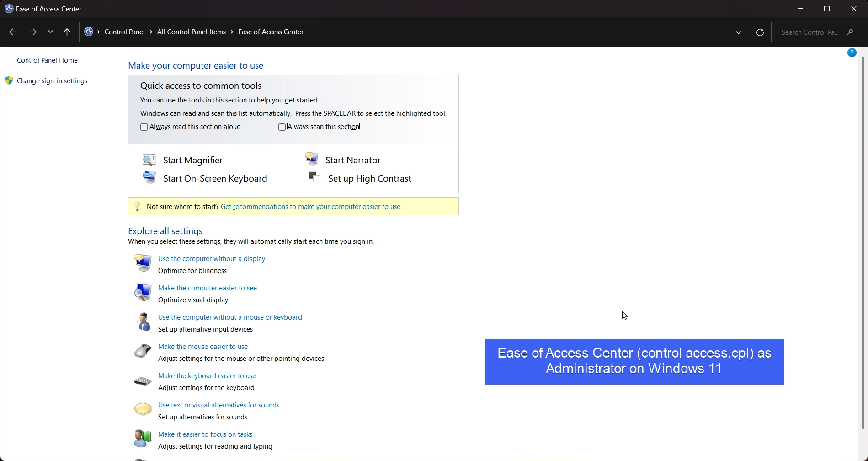Open Control Panel Home link

click(x=47, y=60)
